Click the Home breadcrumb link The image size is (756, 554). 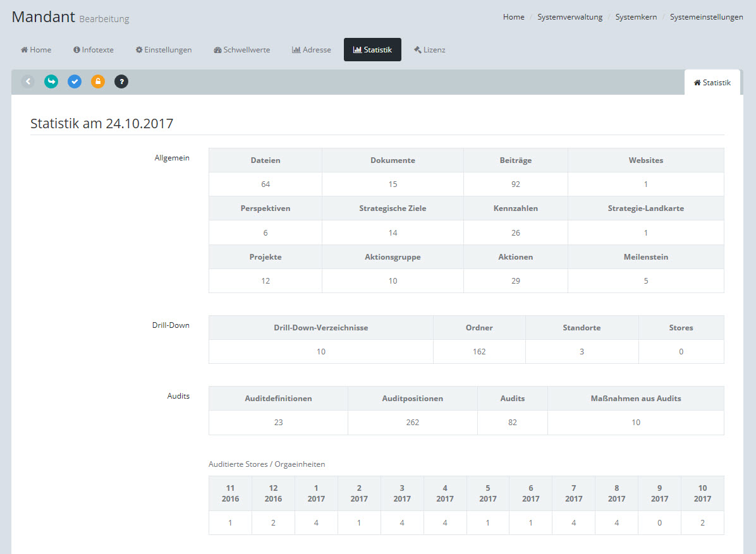tap(513, 17)
